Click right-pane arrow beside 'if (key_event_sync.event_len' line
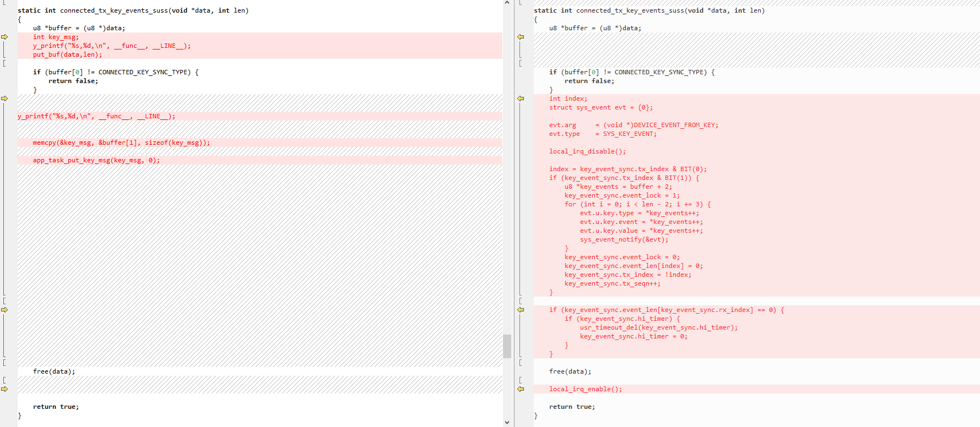The width and height of the screenshot is (980, 427). (521, 310)
